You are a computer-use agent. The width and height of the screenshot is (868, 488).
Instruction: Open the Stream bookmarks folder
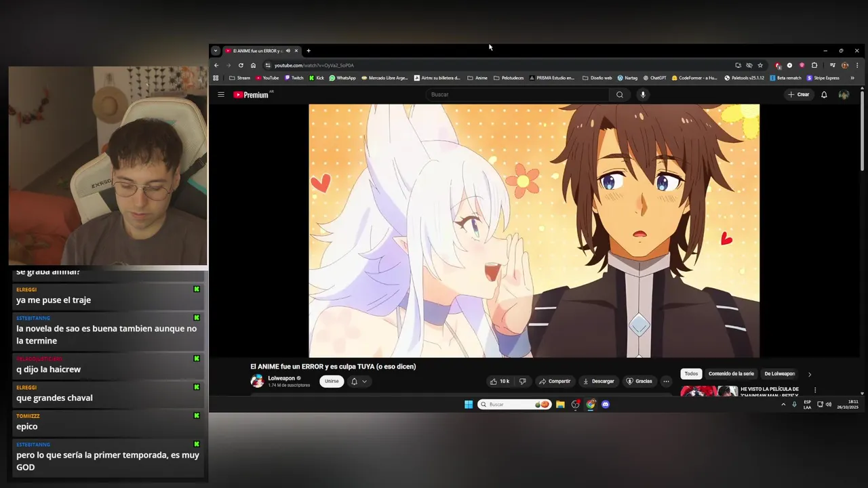click(x=239, y=78)
